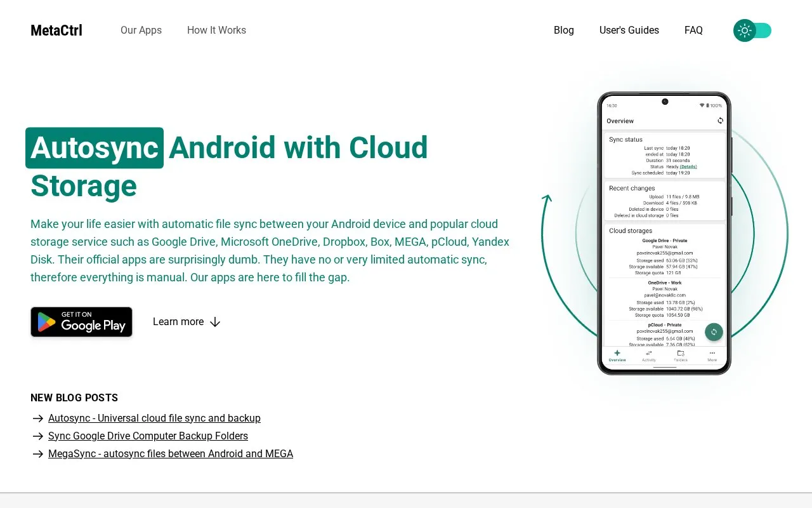Click the MetaCtrl logo
Image resolution: width=812 pixels, height=508 pixels.
pos(56,30)
